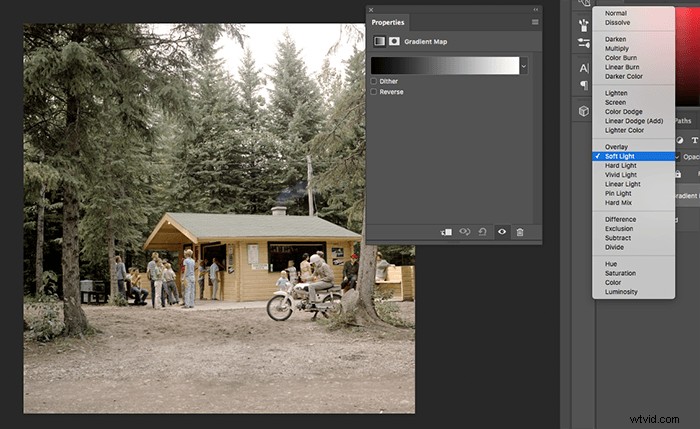This screenshot has height=429, width=700.
Task: Open the Brushes panel icon
Action: coord(583,25)
